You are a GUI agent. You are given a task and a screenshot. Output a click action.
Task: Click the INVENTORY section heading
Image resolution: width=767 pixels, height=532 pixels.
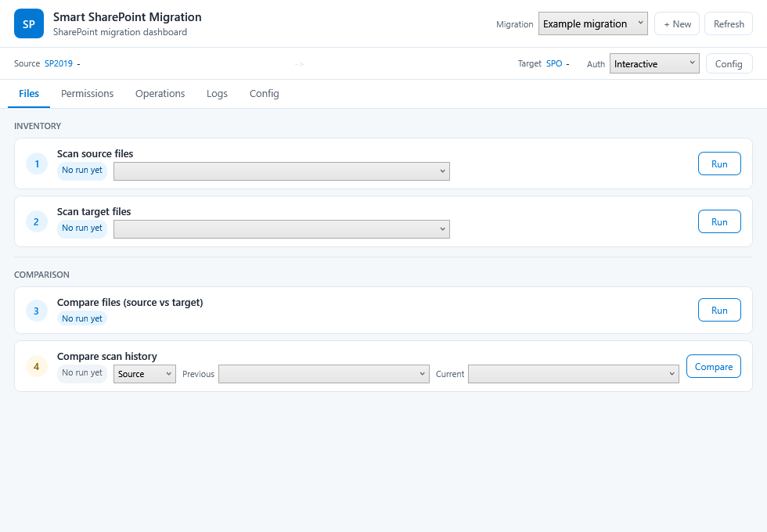(x=38, y=126)
